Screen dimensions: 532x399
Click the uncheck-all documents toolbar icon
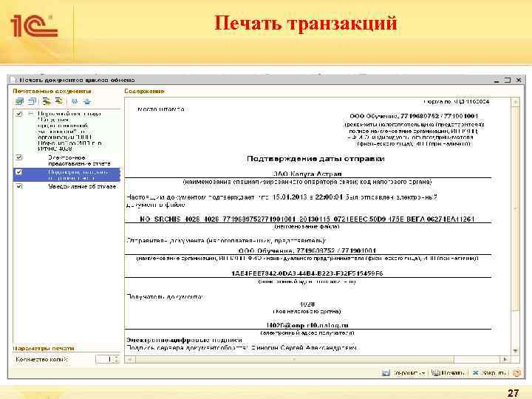point(32,101)
